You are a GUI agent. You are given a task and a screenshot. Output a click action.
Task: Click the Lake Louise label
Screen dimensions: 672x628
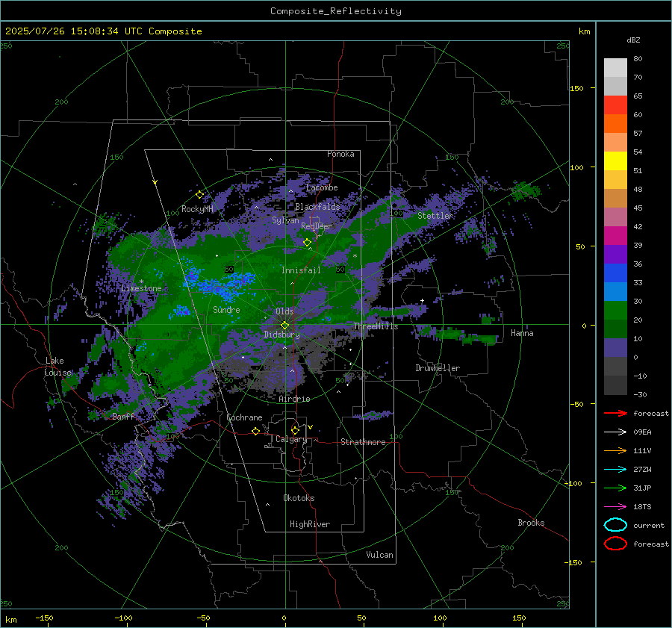[58, 367]
